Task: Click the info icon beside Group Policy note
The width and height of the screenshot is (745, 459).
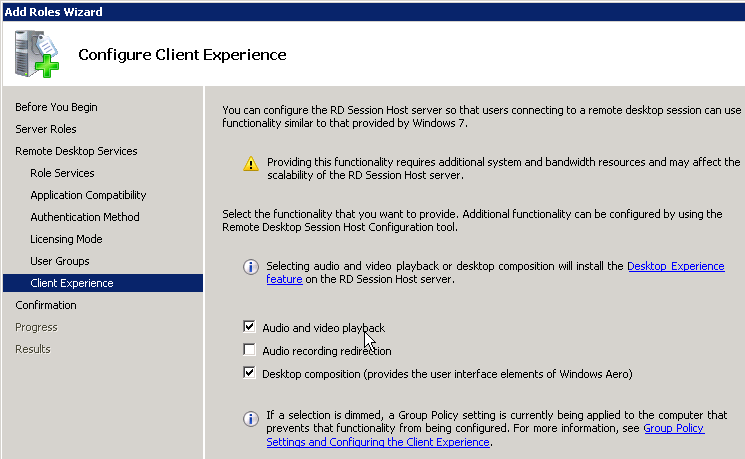Action: (251, 419)
